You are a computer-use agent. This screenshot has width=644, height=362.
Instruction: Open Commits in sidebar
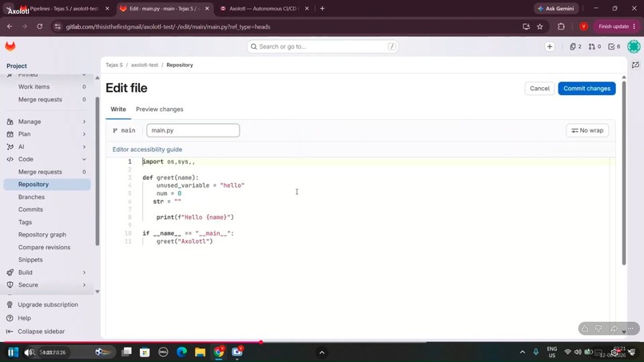[30, 209]
